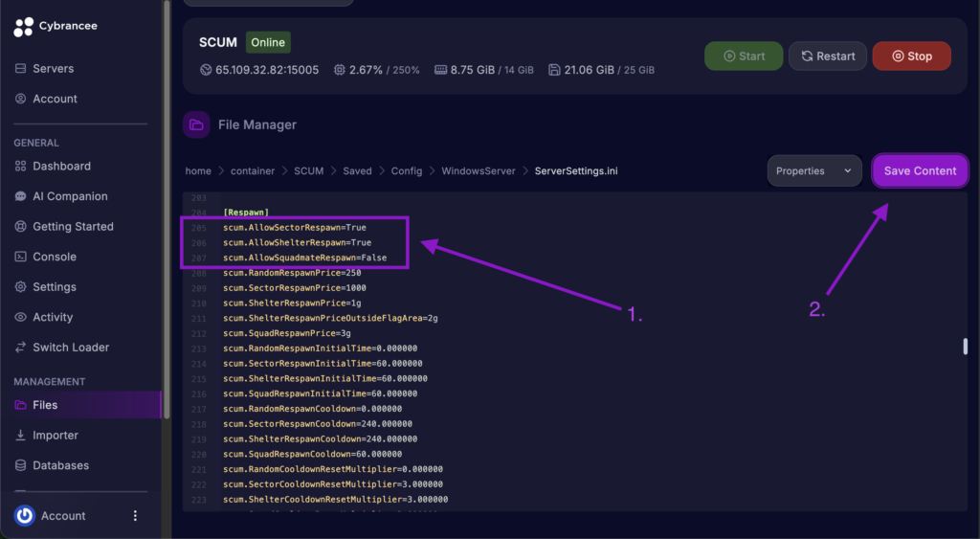Place cursor on scum.AllowSectorRespawn=True line
Viewport: 980px width, 539px height.
(x=295, y=228)
